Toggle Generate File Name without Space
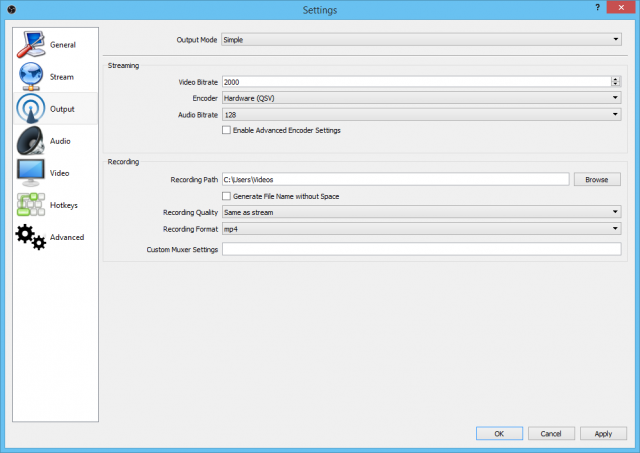The height and width of the screenshot is (453, 640). [x=226, y=196]
